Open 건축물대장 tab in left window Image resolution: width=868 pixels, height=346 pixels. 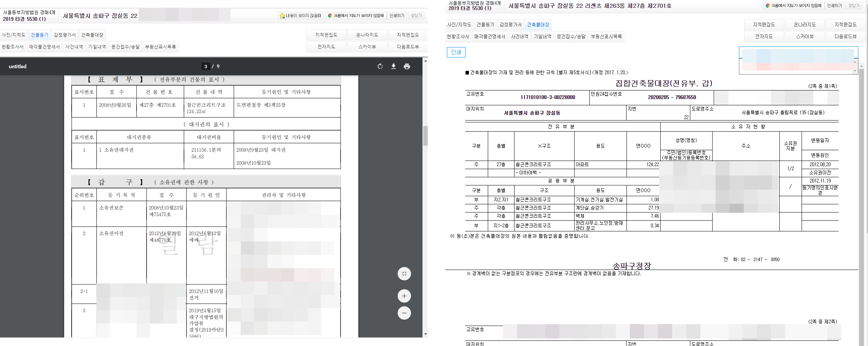pyautogui.click(x=92, y=35)
